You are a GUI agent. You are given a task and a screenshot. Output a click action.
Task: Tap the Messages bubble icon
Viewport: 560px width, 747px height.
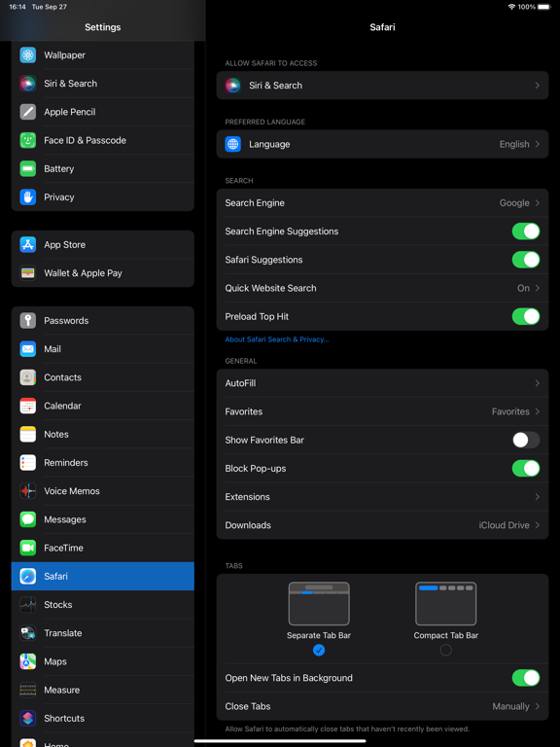point(27,519)
